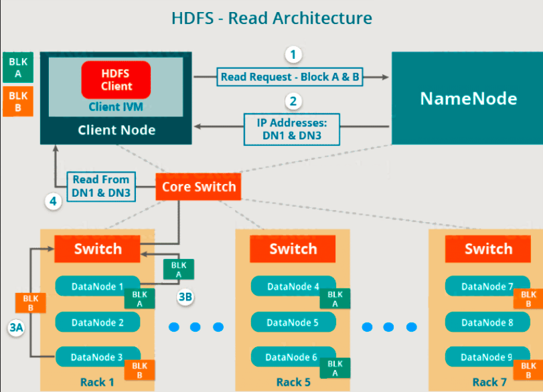Click BLK B block attached to DataNode 3
The height and width of the screenshot is (392, 543).
[x=139, y=370]
